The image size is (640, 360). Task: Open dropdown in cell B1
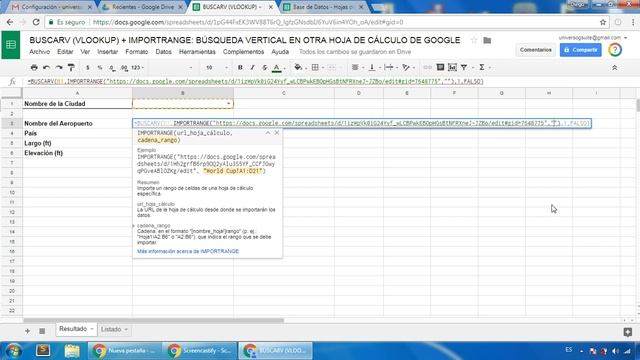point(228,104)
